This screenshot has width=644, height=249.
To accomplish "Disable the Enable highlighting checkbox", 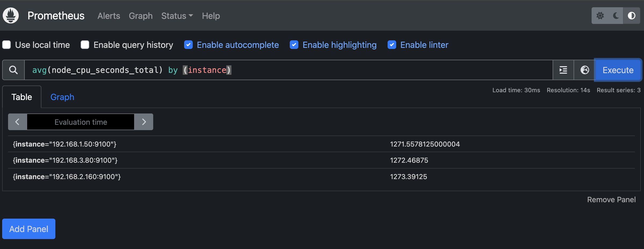I will tap(294, 45).
